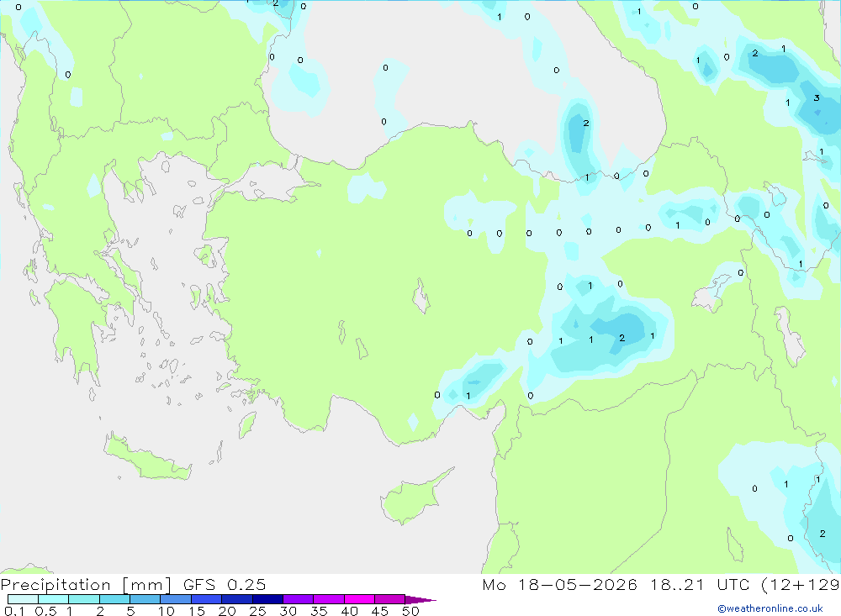This screenshot has width=841, height=616.
Task: Pick the 35–40 mm violet legend swatch
Action: pos(328,599)
